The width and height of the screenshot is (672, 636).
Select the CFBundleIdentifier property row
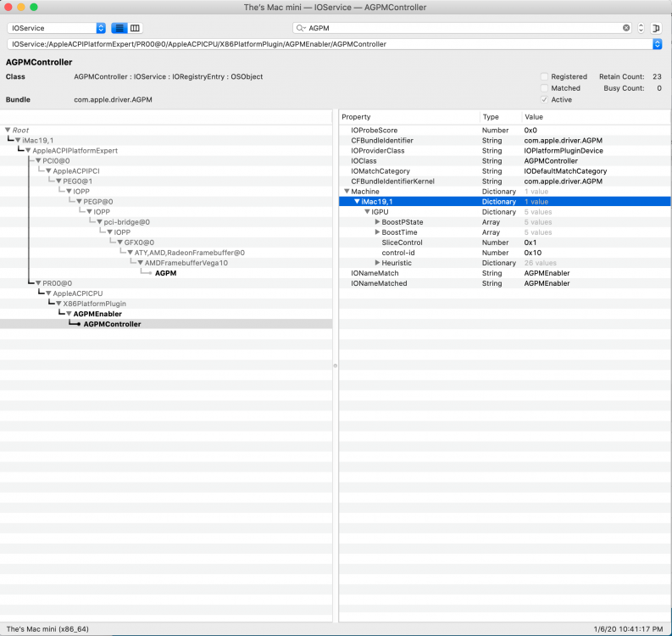(505, 141)
